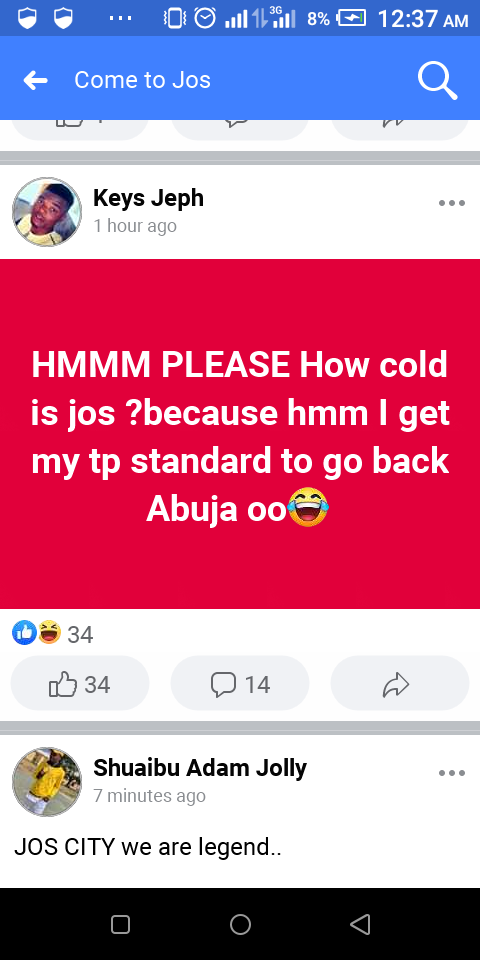
Task: Tap the red background post about Jos cold
Action: pyautogui.click(x=240, y=433)
